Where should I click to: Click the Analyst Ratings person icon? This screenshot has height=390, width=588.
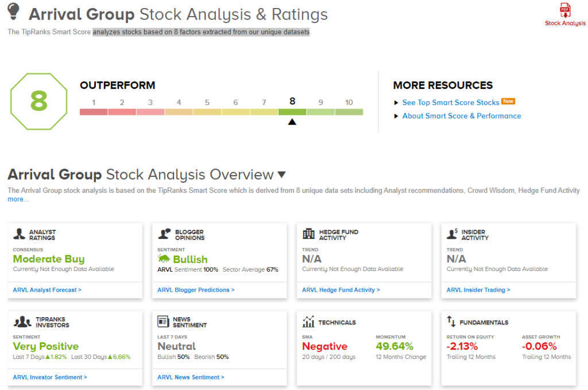coord(20,234)
